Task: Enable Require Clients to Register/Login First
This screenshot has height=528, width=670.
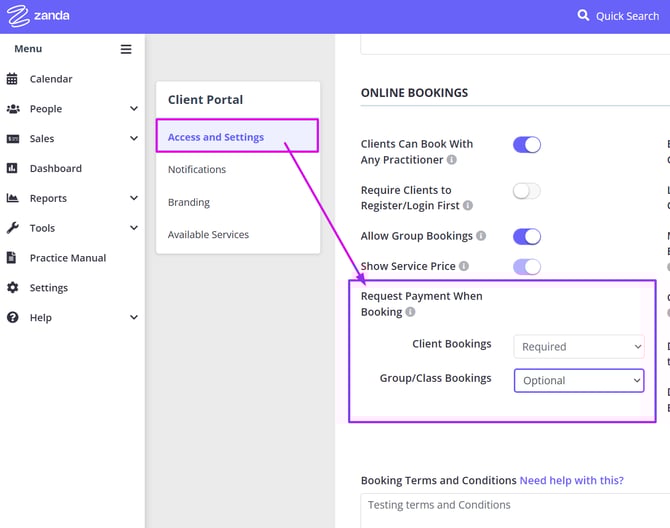Action: (526, 191)
